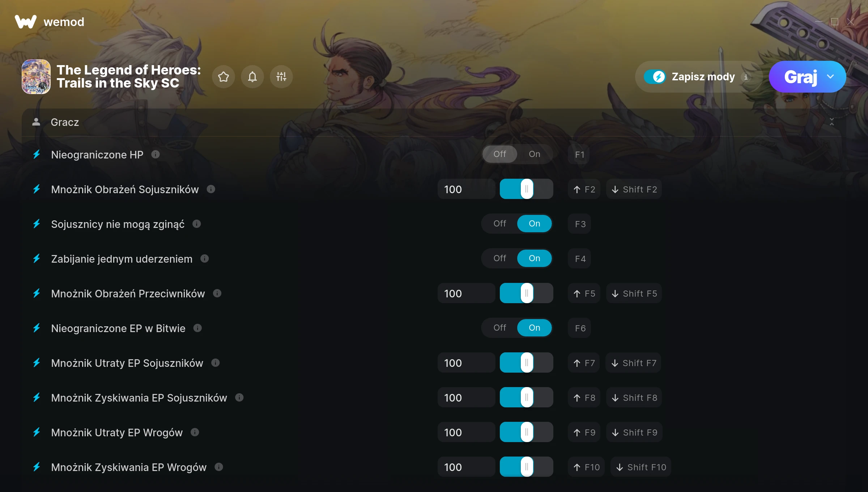Show info for Nieograniczone HP

[156, 154]
